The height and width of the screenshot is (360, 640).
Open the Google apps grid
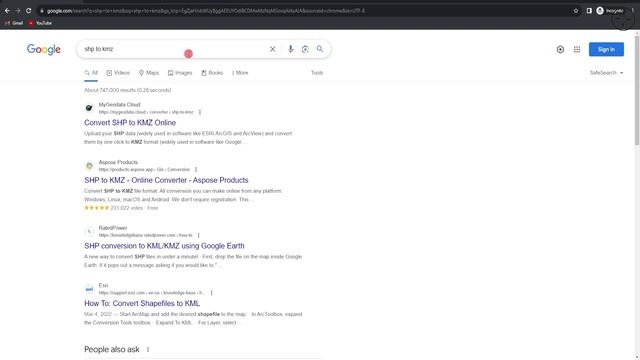(x=577, y=49)
